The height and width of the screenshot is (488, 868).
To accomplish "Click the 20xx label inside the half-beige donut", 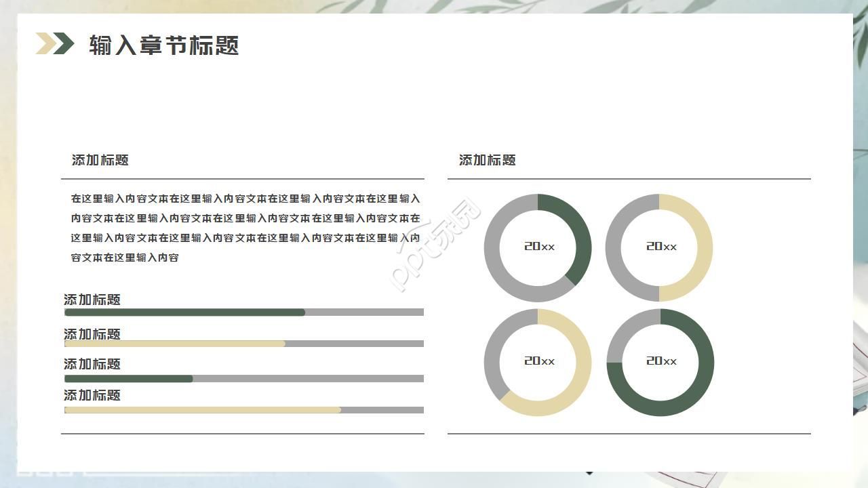I will click(x=662, y=247).
